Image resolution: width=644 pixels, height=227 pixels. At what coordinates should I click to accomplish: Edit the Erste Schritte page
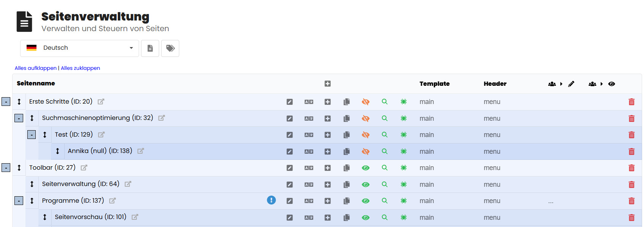coord(290,102)
